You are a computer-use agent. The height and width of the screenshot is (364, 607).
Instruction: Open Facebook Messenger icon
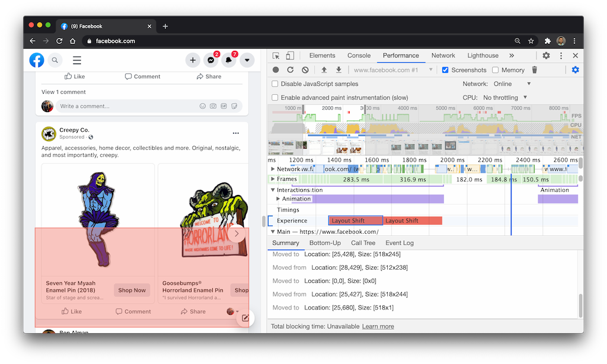pyautogui.click(x=211, y=60)
